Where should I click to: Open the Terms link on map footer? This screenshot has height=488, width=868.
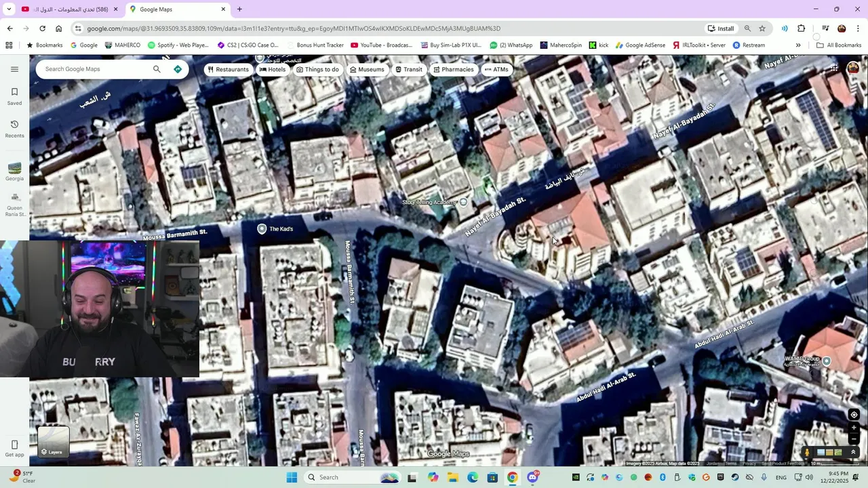pyautogui.click(x=730, y=464)
